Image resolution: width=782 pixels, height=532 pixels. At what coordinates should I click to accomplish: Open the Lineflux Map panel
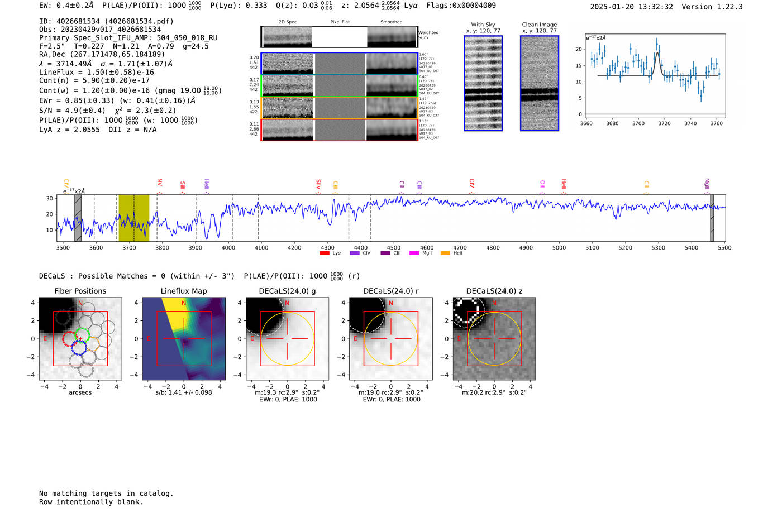pos(184,339)
